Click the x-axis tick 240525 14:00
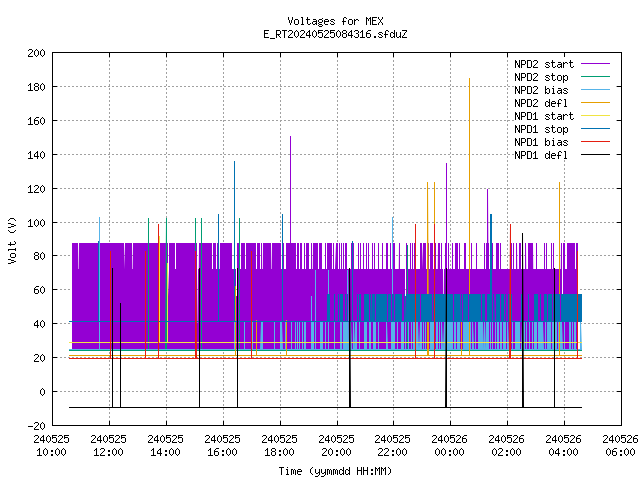The image size is (640, 480). click(x=165, y=446)
